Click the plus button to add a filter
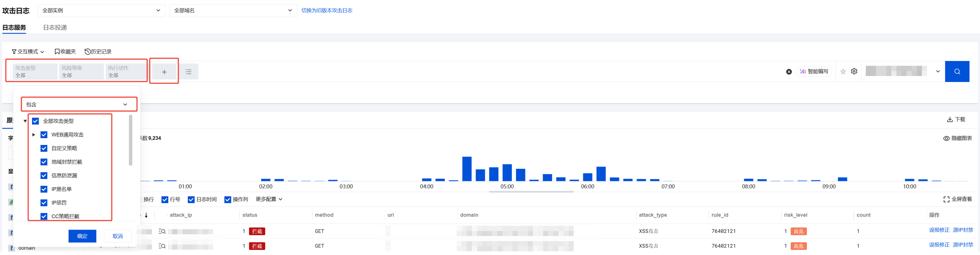Screen dimensions: 980x255 (x=164, y=72)
